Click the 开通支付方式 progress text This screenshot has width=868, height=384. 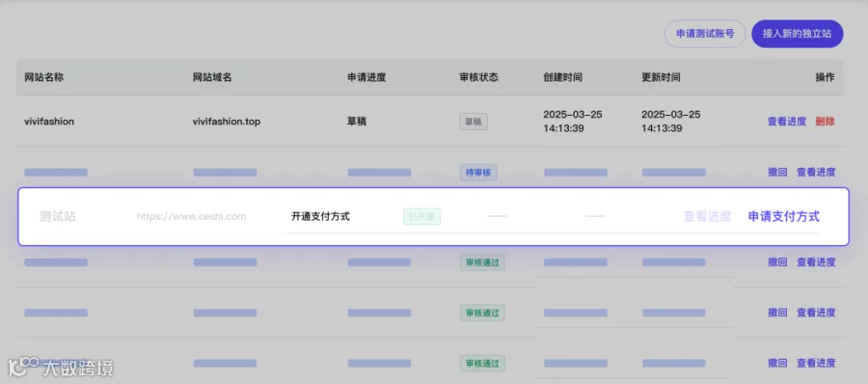tap(320, 217)
